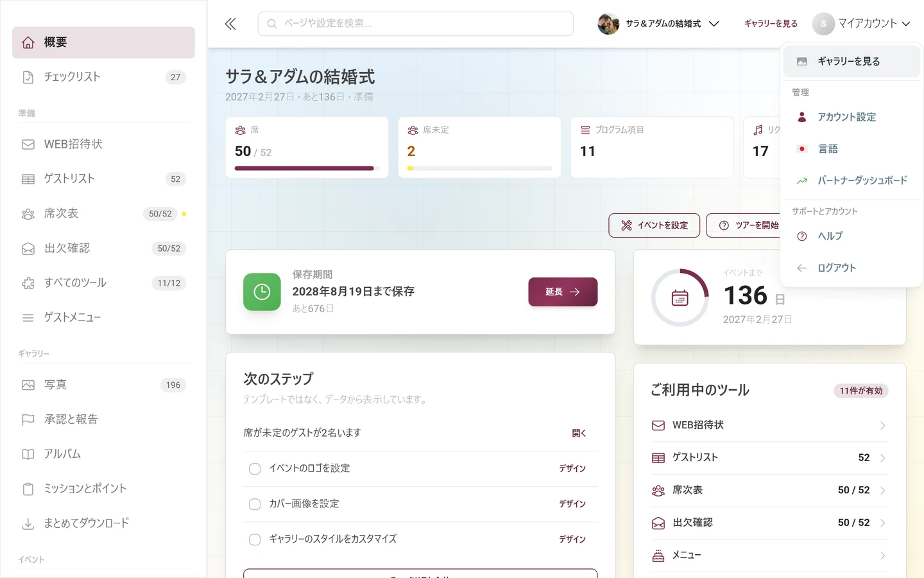
Task: Select ログアウト from account menu
Action: coord(851,268)
